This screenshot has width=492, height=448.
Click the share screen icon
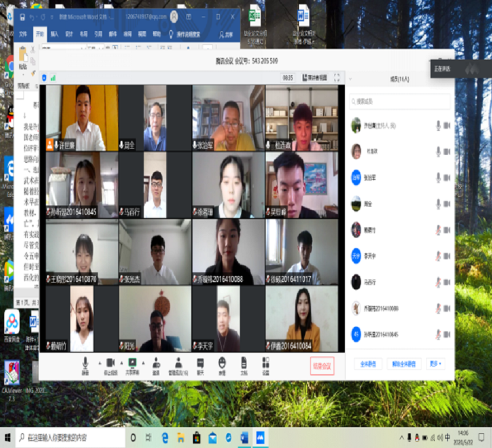(x=132, y=363)
